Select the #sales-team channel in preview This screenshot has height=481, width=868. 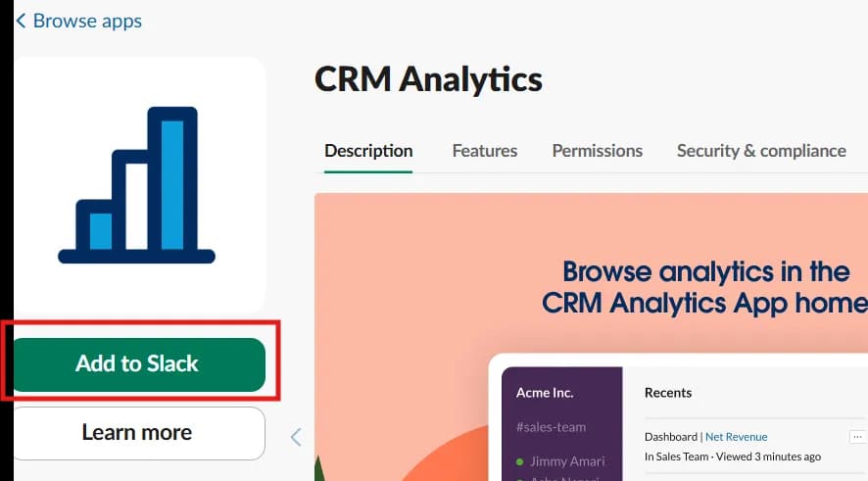(x=551, y=427)
